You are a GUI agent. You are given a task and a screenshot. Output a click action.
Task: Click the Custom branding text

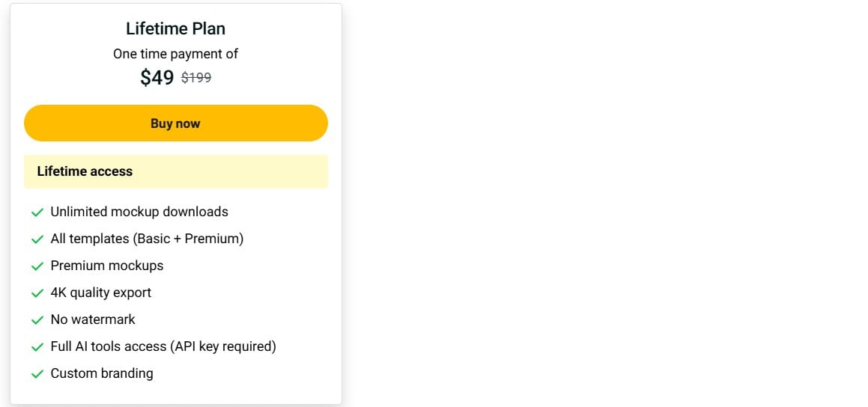(x=102, y=373)
